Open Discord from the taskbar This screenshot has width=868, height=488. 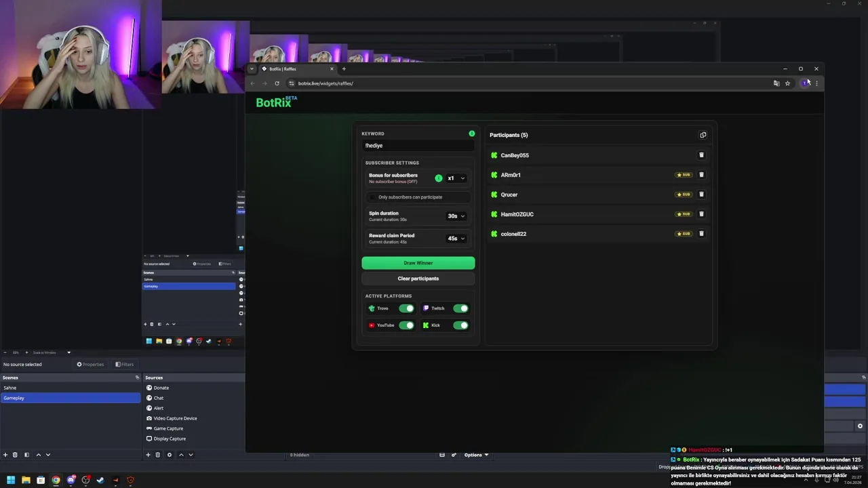pos(71,480)
